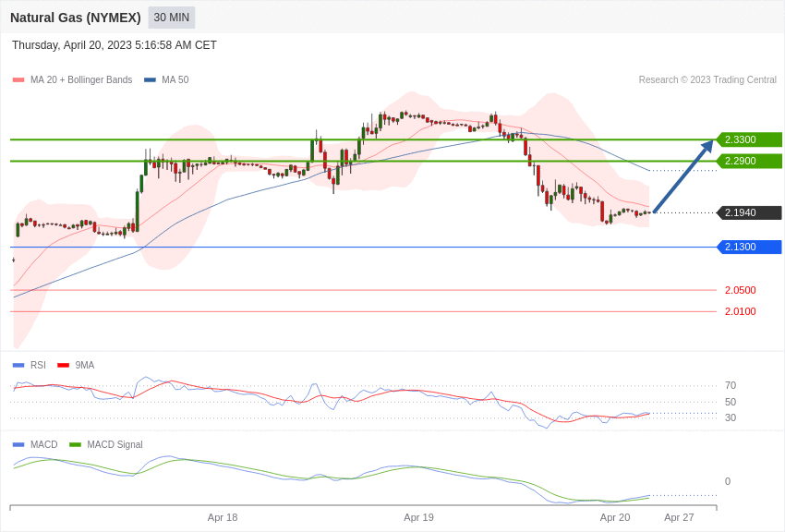Click the 30 MIN timeframe badge
785x532 pixels.
171,18
